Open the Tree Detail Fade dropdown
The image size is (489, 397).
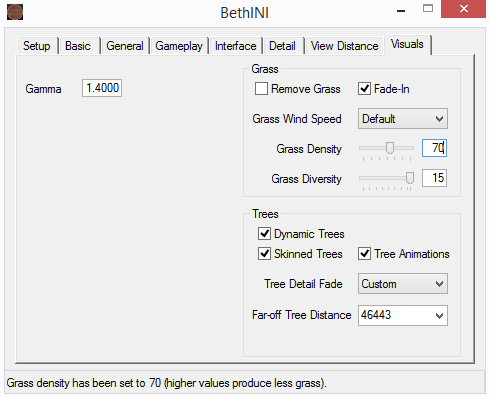[403, 284]
